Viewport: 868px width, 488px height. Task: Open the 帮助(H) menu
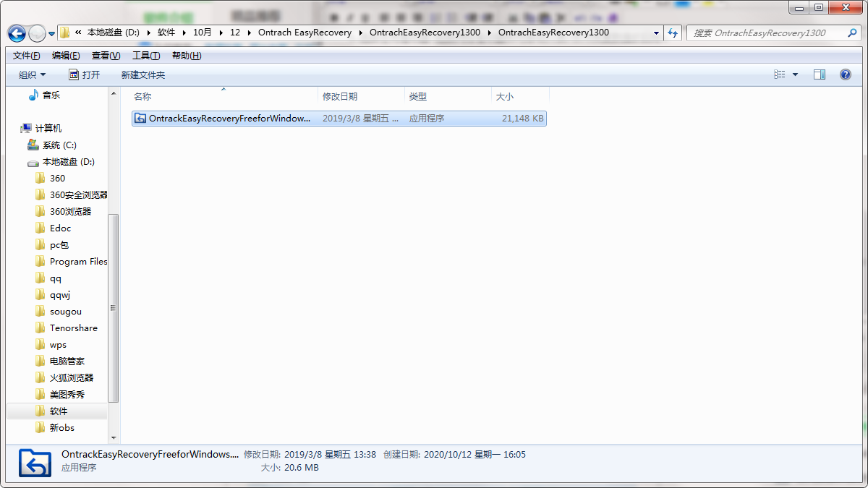point(187,56)
